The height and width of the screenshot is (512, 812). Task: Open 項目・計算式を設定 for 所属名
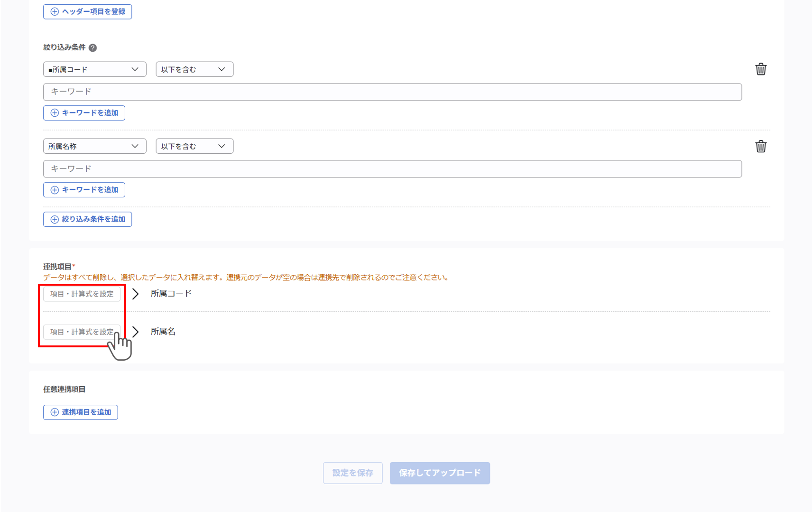[x=81, y=331]
